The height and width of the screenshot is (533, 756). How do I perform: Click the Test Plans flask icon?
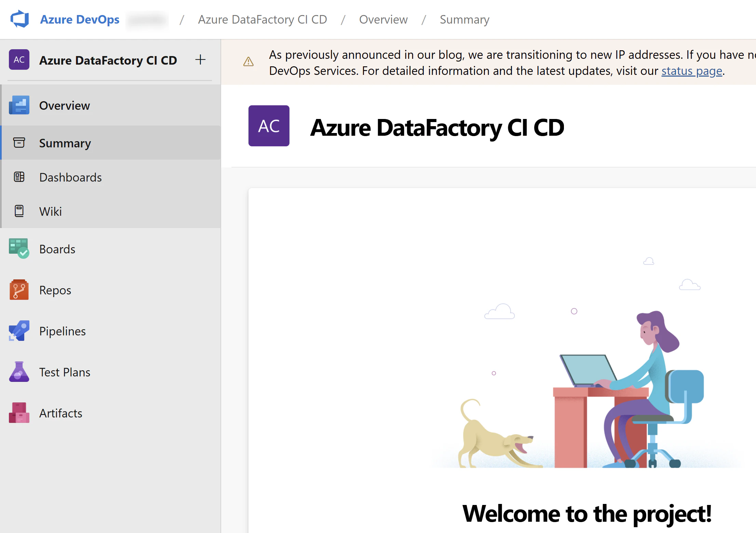click(x=19, y=372)
